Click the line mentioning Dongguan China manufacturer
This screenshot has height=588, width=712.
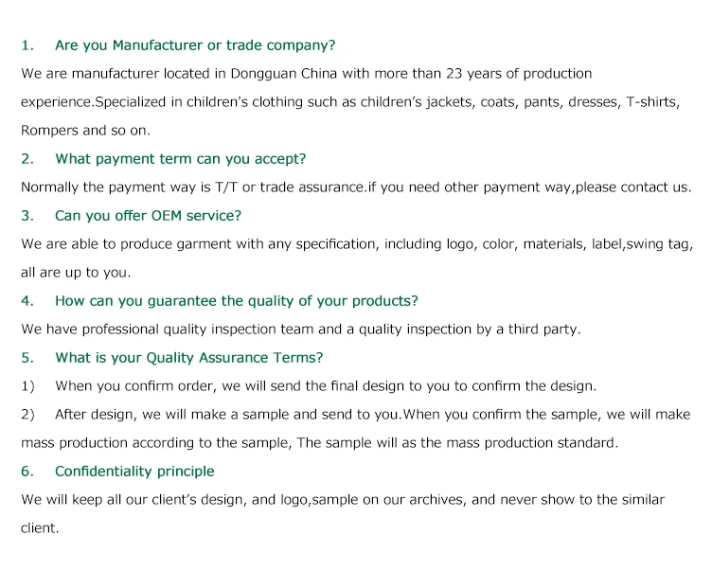point(306,74)
